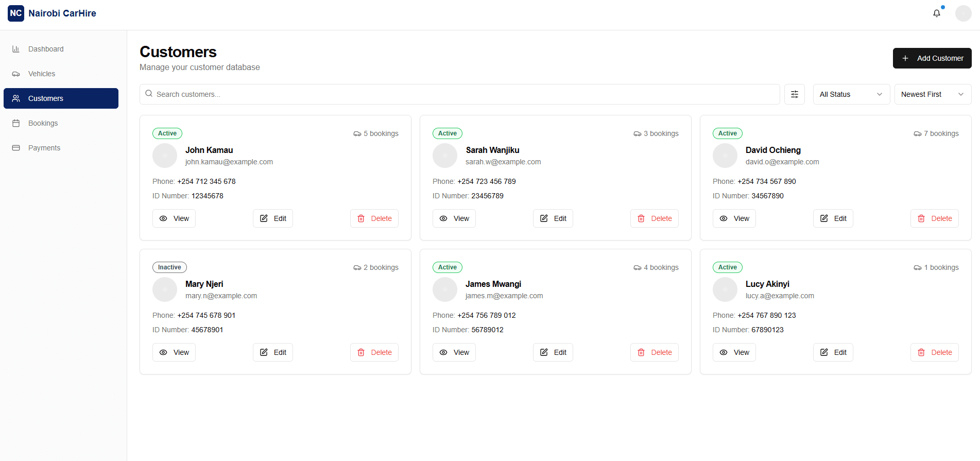
Task: Edit Mary Njeri's record
Action: [273, 352]
